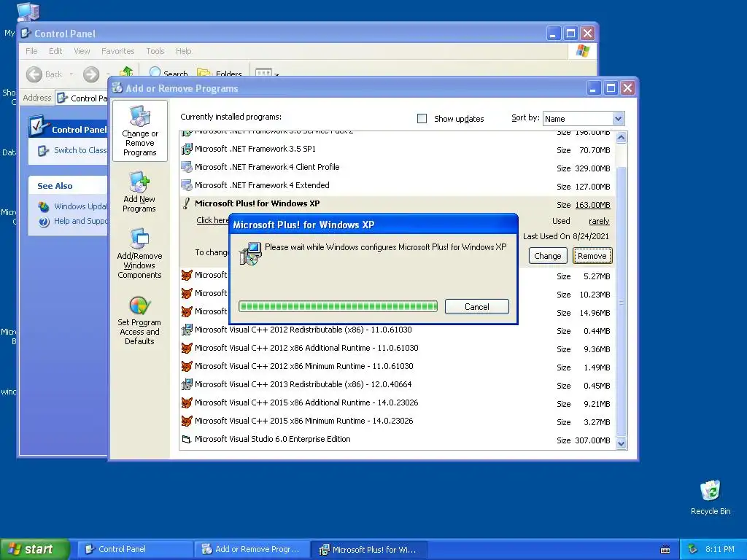The image size is (747, 560).
Task: Open Favorites menu in Control Panel window
Action: click(117, 51)
